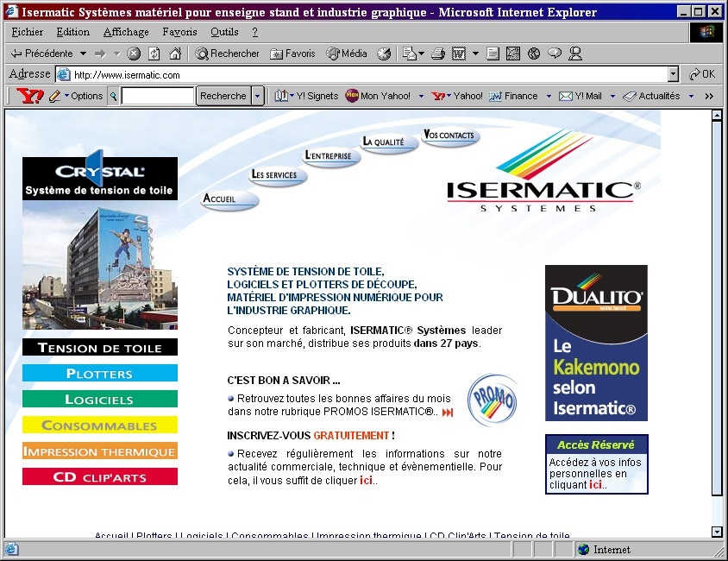Viewport: 728px width, 561px height.
Task: Select the Tension de Toile category
Action: point(100,347)
